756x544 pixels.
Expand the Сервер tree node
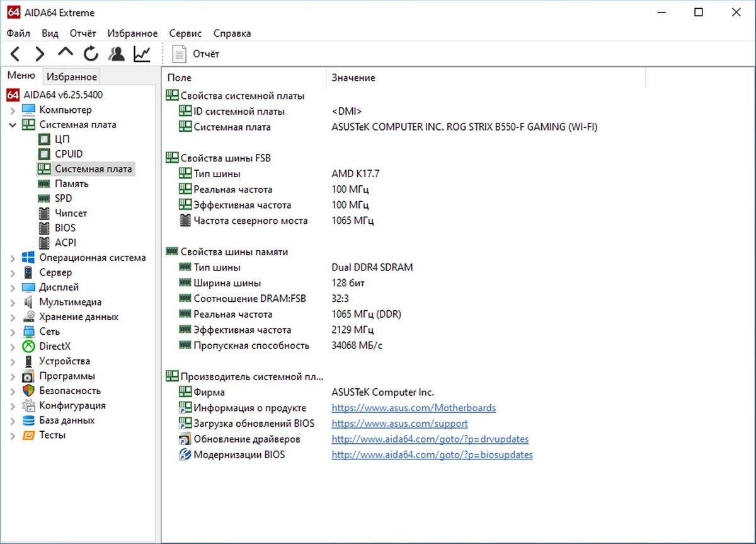pos(13,273)
